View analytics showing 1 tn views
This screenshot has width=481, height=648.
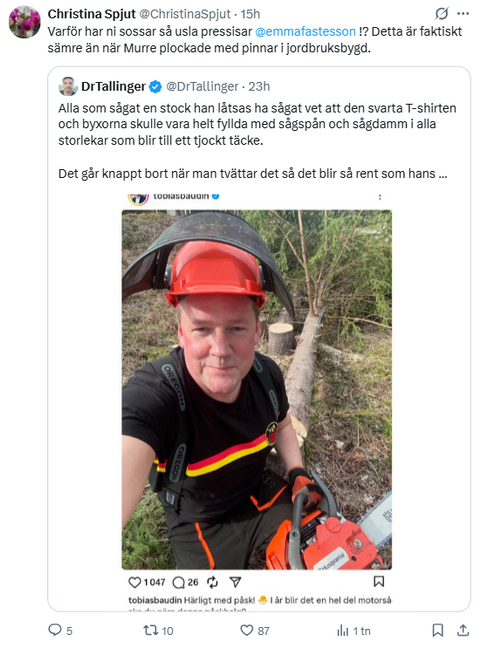pyautogui.click(x=343, y=630)
